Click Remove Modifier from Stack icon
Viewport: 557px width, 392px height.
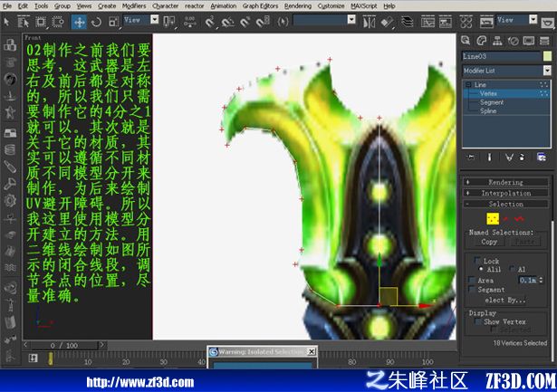pos(522,157)
